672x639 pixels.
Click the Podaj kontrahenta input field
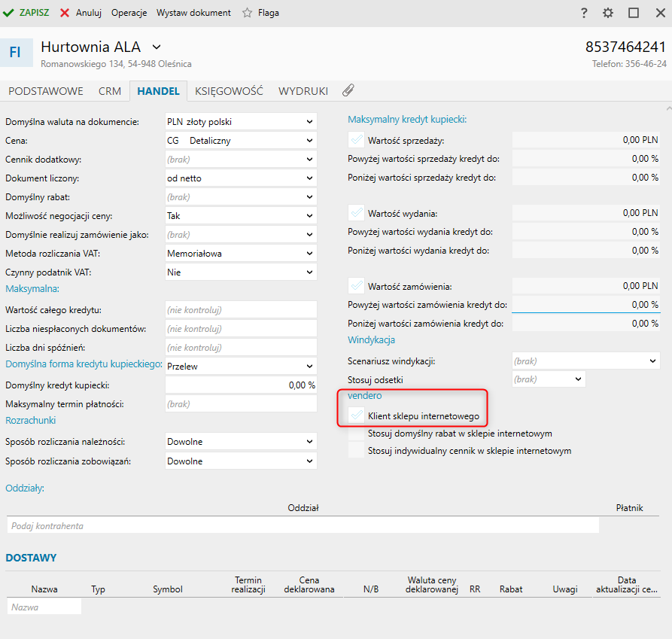pos(303,525)
